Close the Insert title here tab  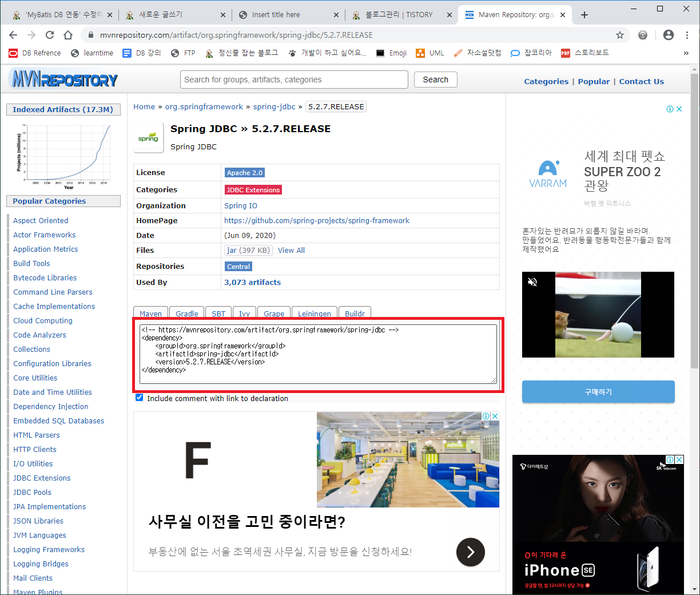click(x=336, y=15)
